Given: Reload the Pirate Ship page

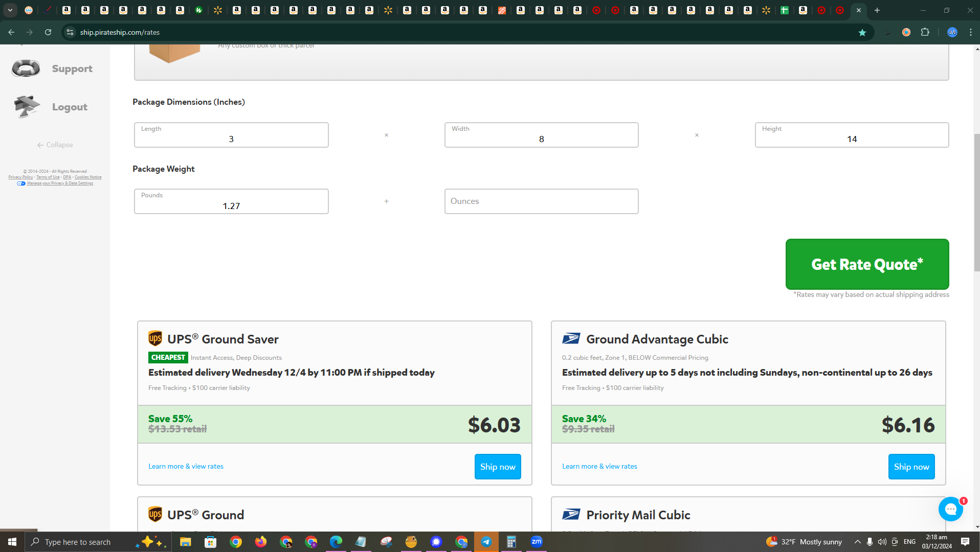Looking at the screenshot, I should [x=48, y=32].
